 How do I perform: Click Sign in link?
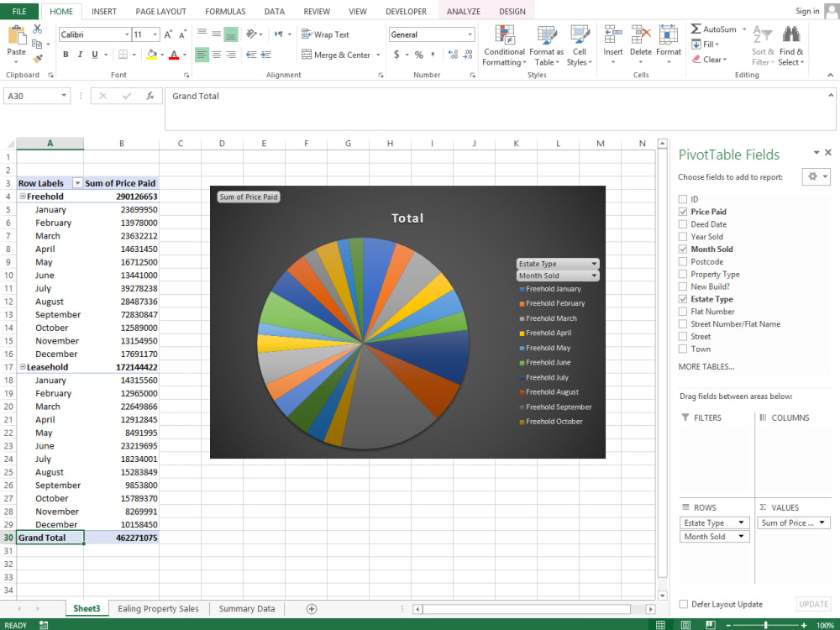(x=806, y=11)
